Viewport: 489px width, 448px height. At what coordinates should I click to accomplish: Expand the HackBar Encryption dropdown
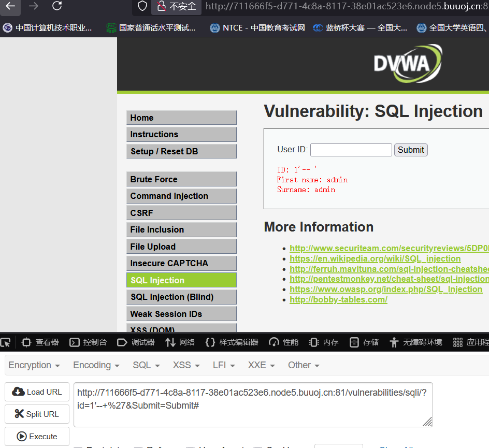(34, 365)
